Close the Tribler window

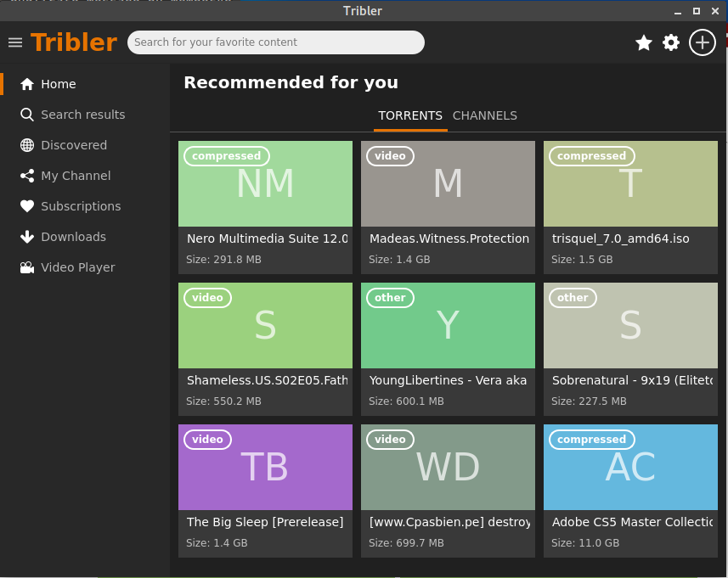(x=715, y=11)
